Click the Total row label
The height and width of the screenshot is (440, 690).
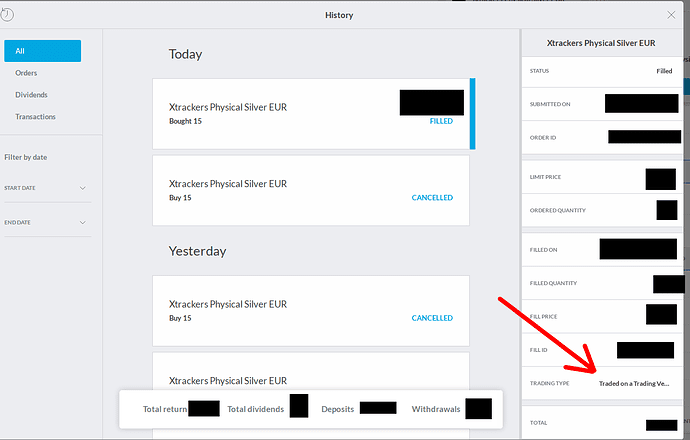point(539,423)
